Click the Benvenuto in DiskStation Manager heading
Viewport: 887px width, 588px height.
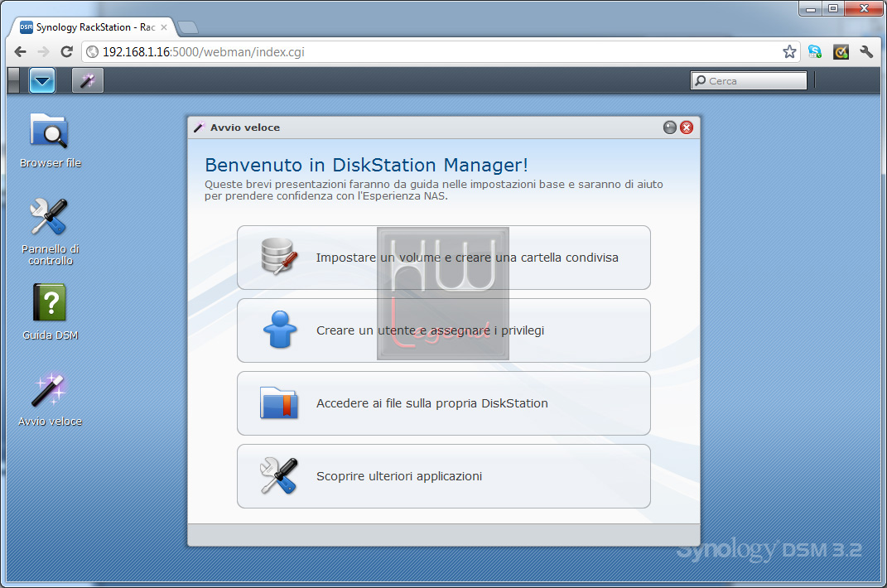coord(367,165)
